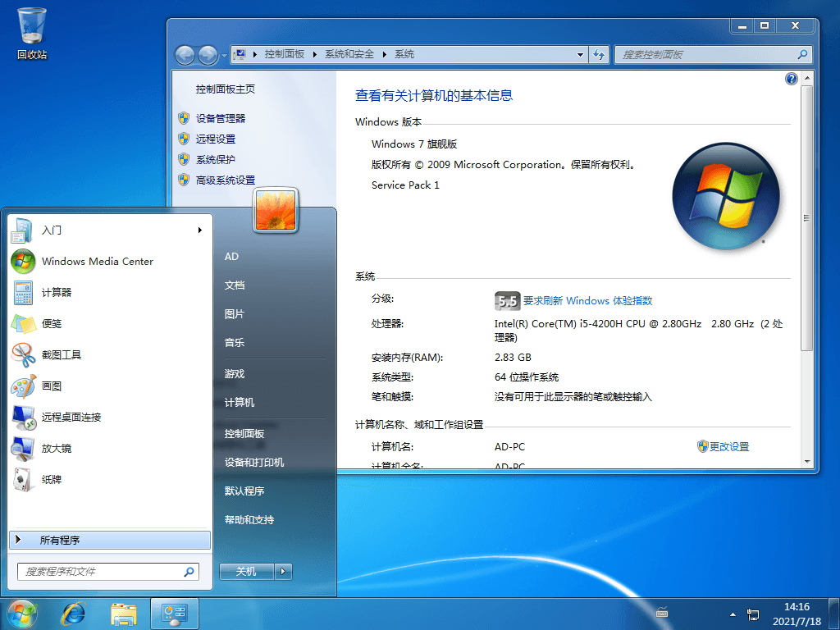The height and width of the screenshot is (630, 840).
Task: Click the user account picture thumbnail
Action: coord(276,211)
